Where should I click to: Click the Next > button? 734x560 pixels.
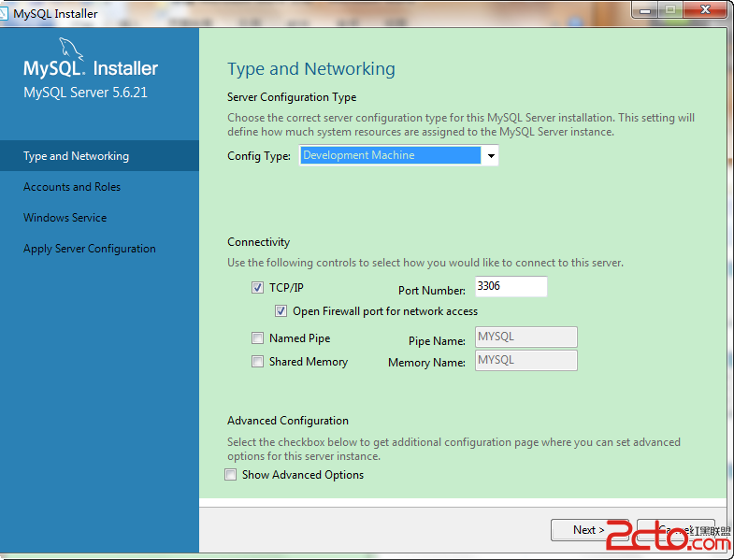point(590,530)
